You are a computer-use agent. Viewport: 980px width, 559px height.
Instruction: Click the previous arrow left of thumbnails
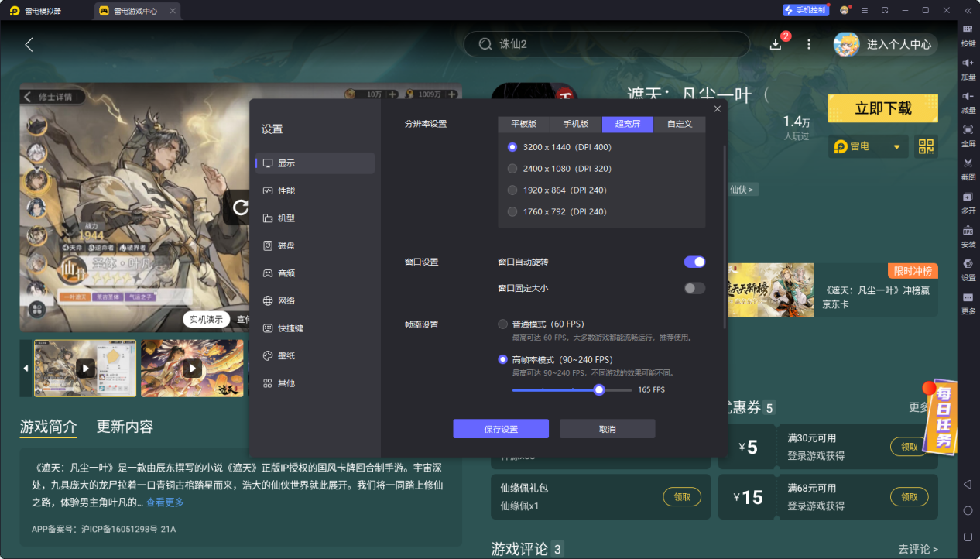pyautogui.click(x=26, y=369)
